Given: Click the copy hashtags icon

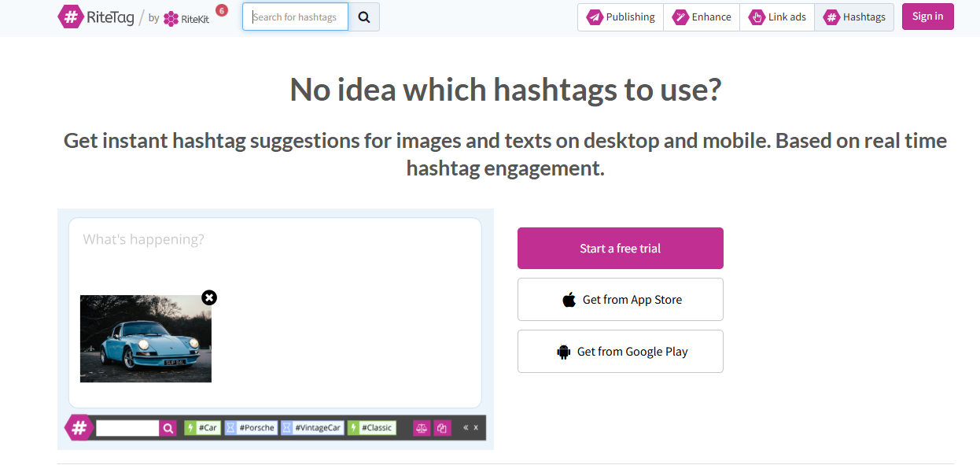Looking at the screenshot, I should [441, 428].
